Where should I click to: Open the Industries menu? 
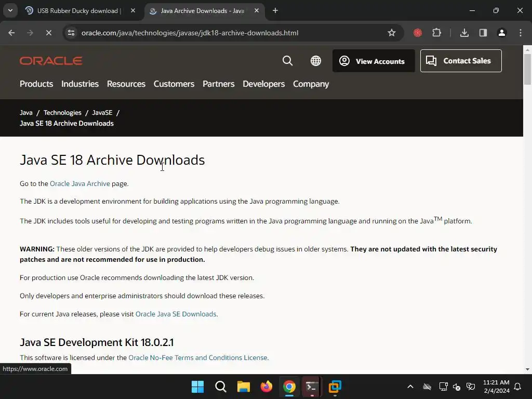80,84
